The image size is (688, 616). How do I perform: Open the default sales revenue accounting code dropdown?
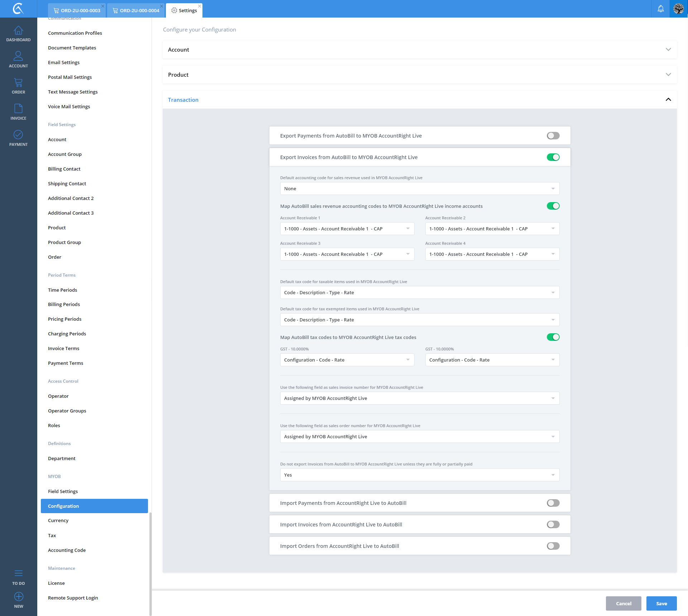[x=419, y=189]
